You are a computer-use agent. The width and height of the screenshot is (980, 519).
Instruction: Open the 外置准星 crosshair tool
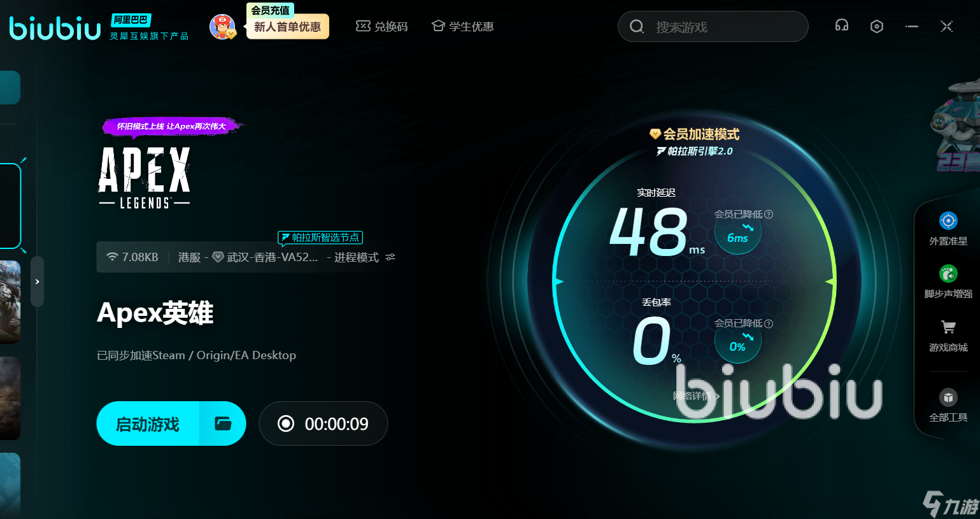coord(948,229)
